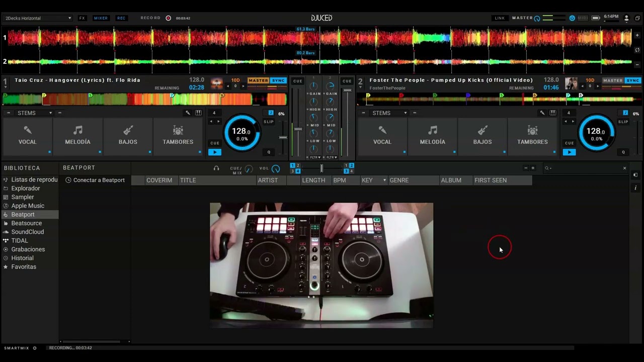Click the Foster The People cover art thumbnail

571,83
